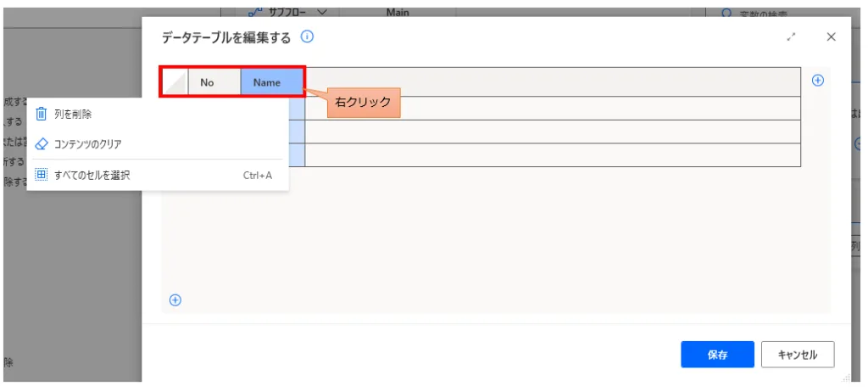Screen dimensions: 868x392
Task: Click the variable search field
Action: [780, 12]
